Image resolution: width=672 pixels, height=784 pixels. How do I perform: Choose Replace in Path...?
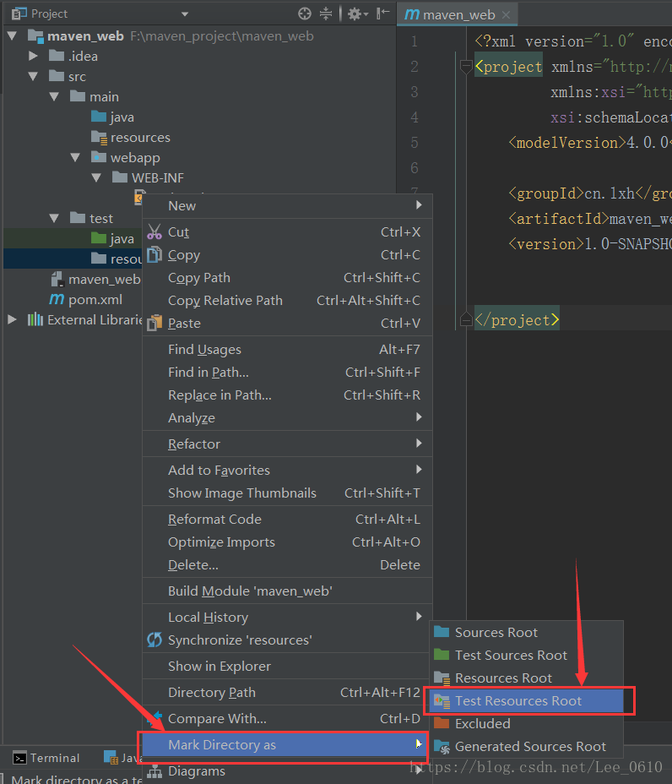tap(287, 395)
